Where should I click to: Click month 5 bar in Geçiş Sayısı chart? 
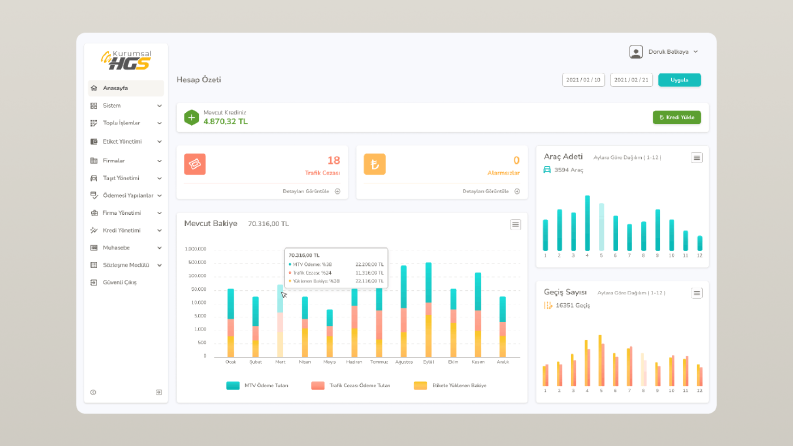(x=601, y=361)
